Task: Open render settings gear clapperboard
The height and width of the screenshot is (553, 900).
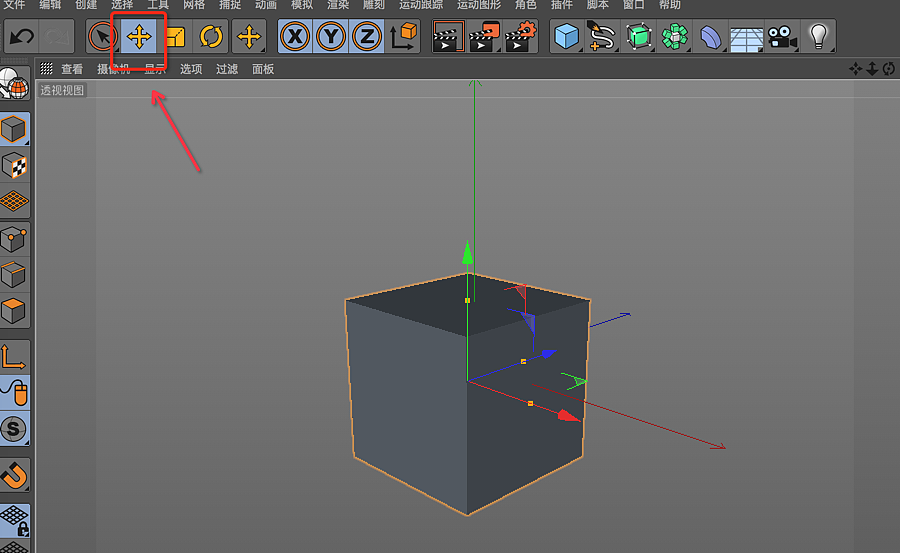Action: pos(521,37)
